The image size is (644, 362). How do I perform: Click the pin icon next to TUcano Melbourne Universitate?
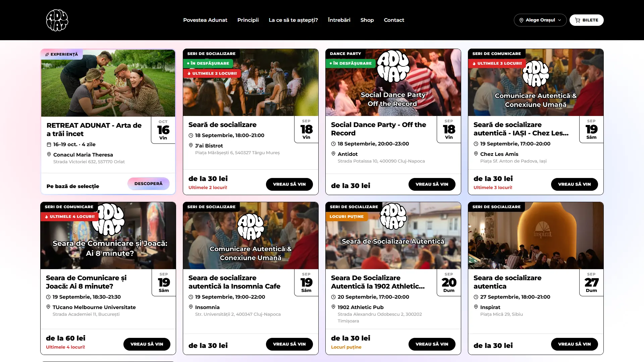click(48, 307)
